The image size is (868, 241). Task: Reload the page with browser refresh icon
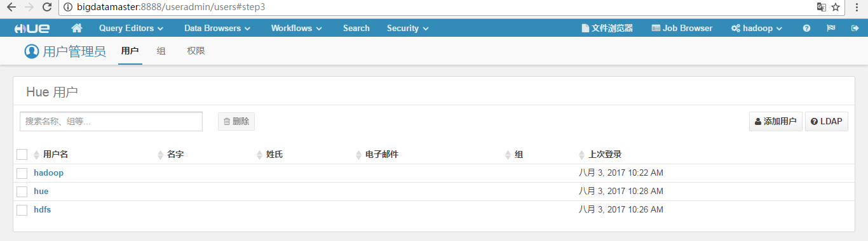[47, 8]
